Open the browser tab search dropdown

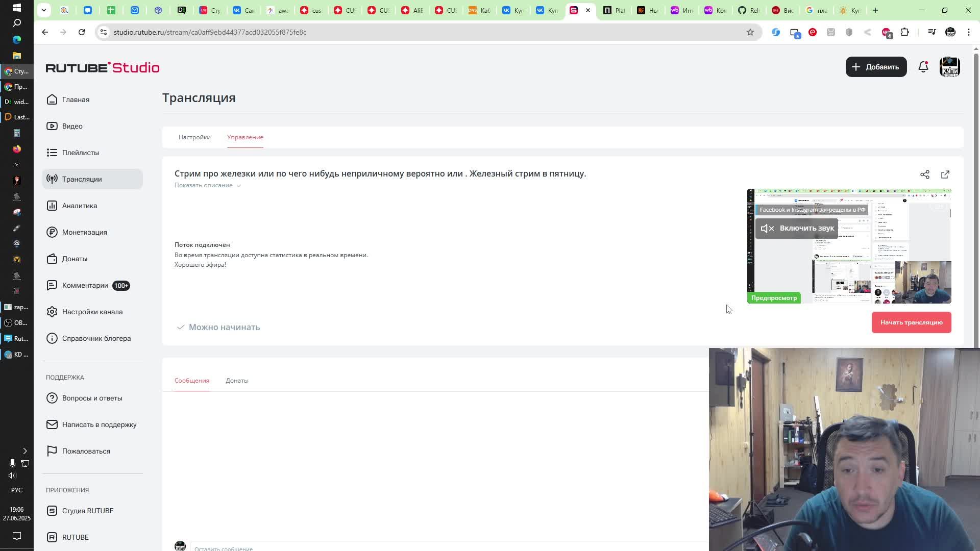pyautogui.click(x=44, y=10)
